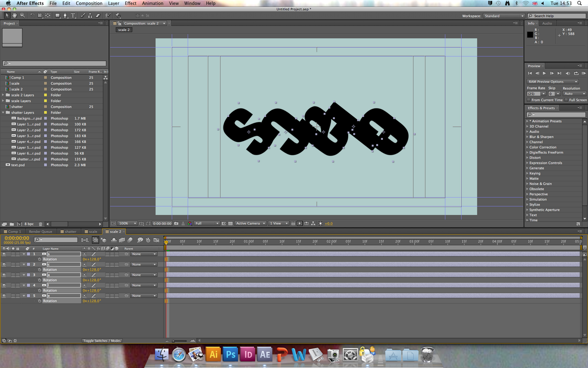588x368 pixels.
Task: Select the Brush tool
Action: [x=83, y=15]
